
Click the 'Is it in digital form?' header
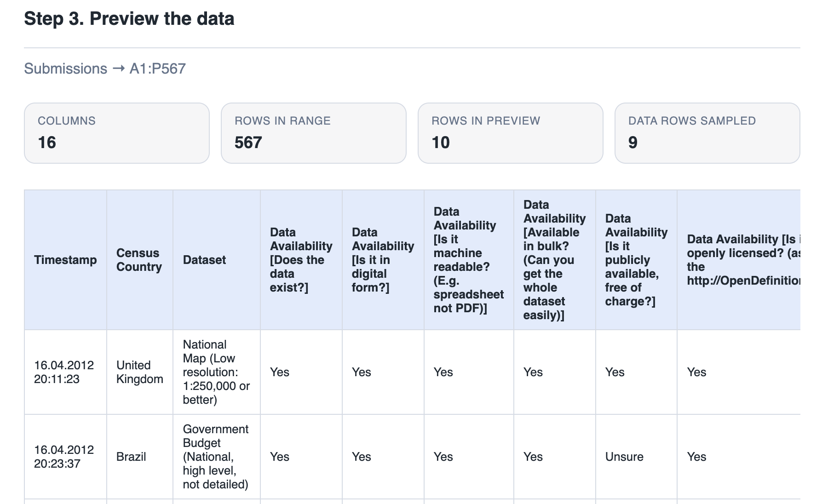click(381, 260)
